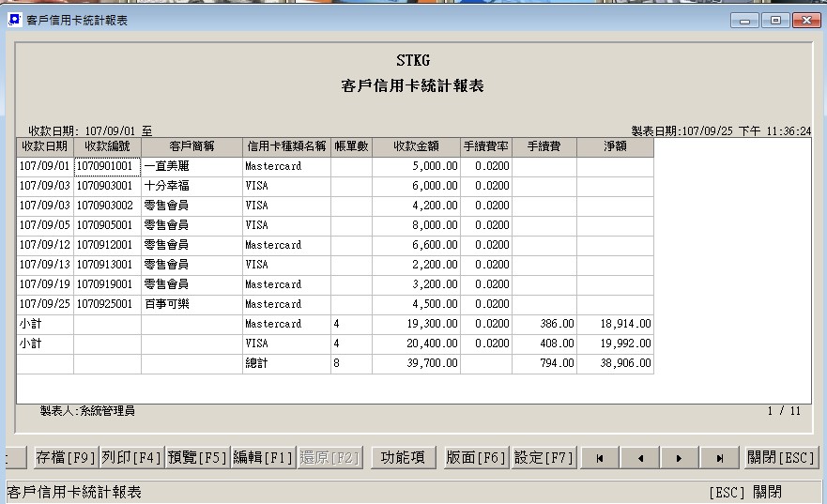Click the page indicator 1 / 11
This screenshot has height=504, width=827.
coord(784,411)
